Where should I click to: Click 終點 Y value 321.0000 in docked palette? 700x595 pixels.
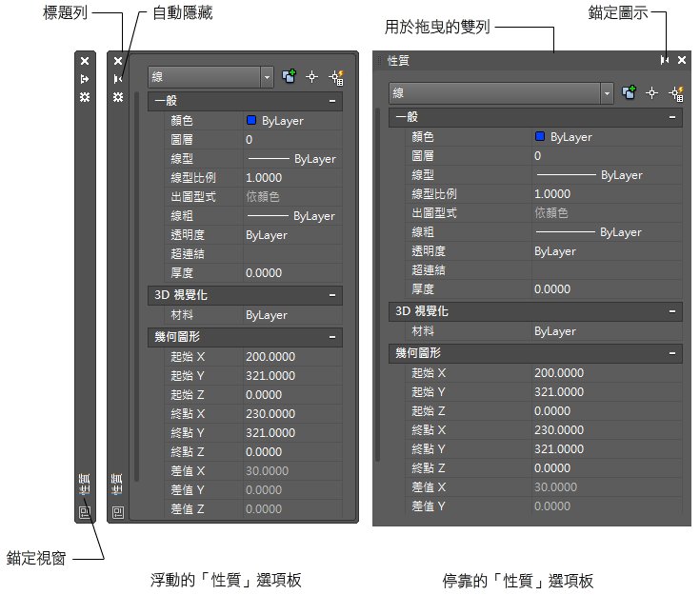608,449
